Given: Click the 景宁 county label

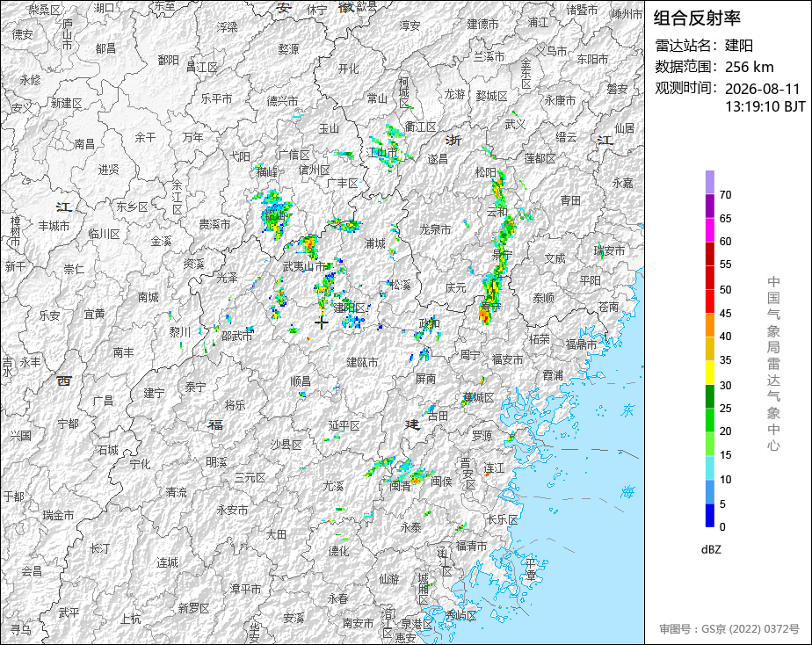Looking at the screenshot, I should click(x=503, y=254).
